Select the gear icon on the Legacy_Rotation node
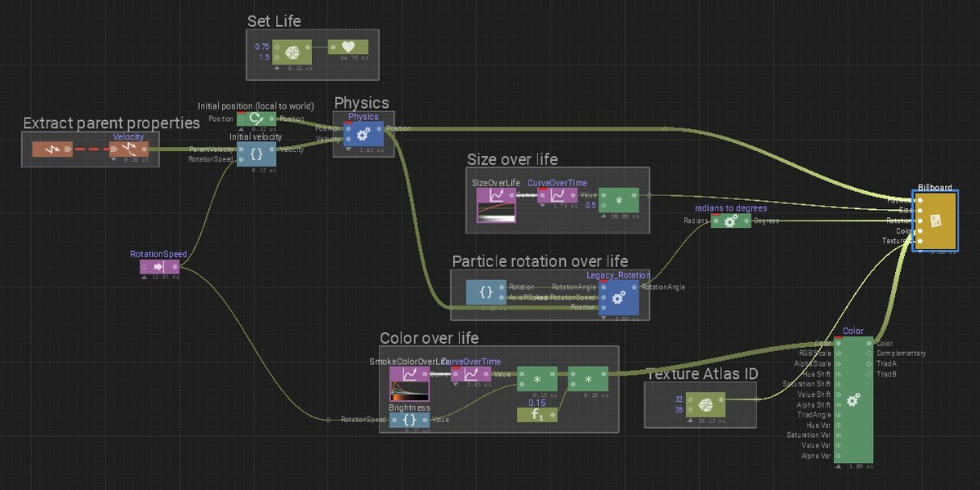The width and height of the screenshot is (980, 490). (619, 298)
